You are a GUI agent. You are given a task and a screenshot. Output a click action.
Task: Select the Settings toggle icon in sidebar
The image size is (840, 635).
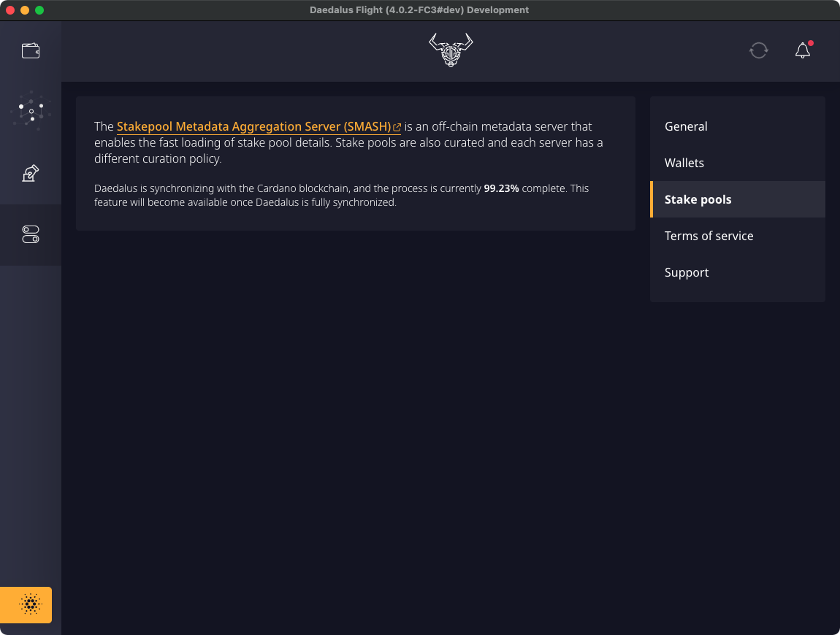tap(31, 234)
